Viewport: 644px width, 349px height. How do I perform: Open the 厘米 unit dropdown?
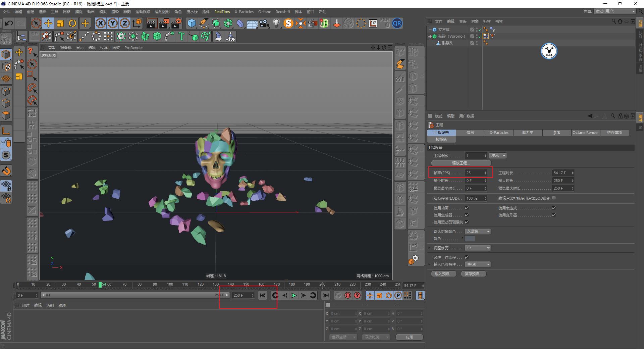[x=498, y=155]
